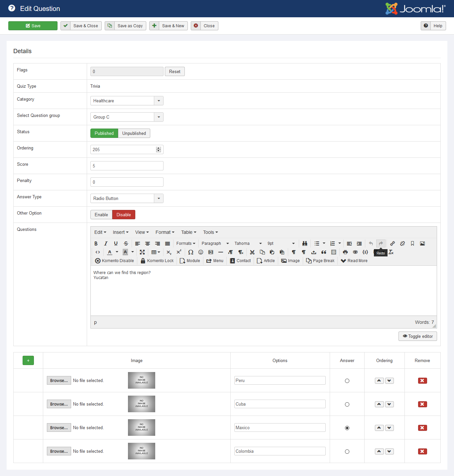This screenshot has height=476, width=454.
Task: Click the cut scissors icon
Action: click(252, 252)
